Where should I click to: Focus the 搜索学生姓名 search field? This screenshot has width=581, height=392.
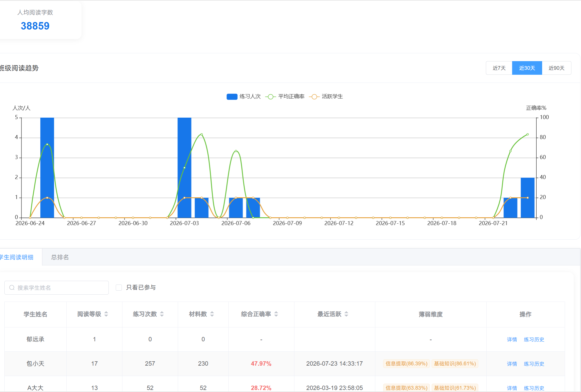coord(57,288)
